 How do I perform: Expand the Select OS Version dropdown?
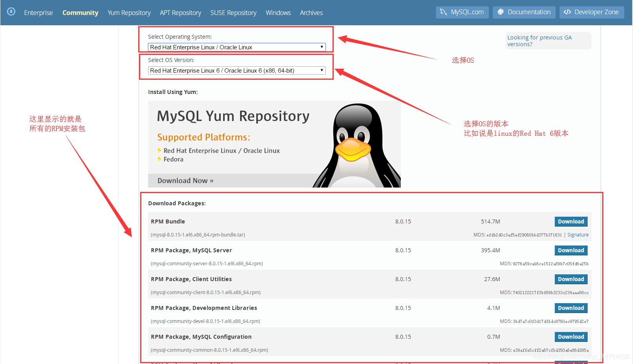pos(237,70)
